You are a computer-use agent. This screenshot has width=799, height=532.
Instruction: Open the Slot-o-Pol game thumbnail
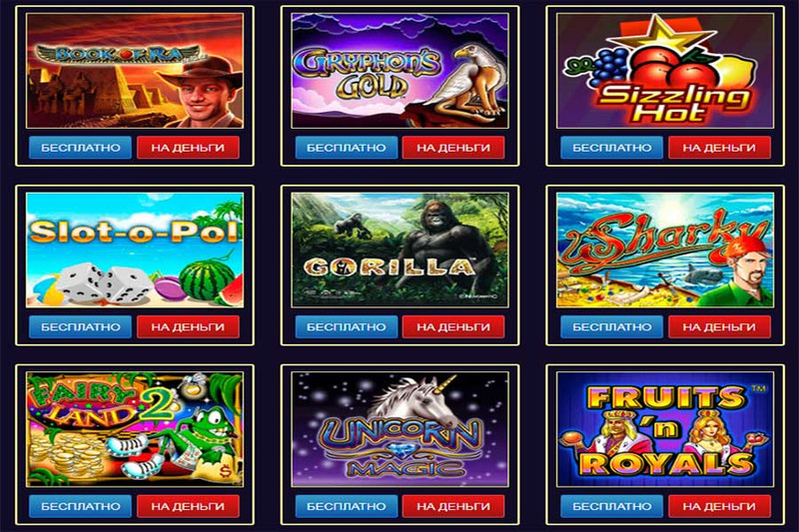pos(135,250)
